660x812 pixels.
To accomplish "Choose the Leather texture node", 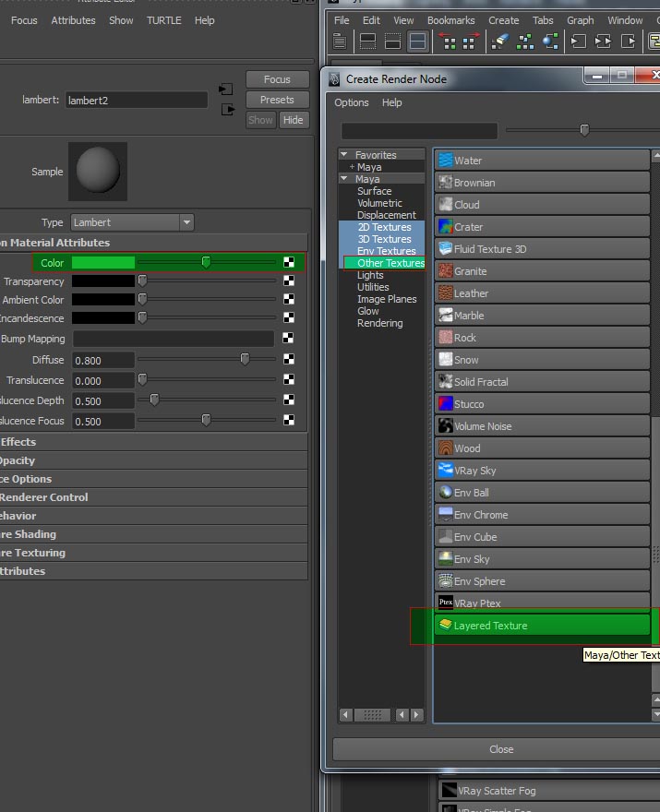I will pos(542,293).
